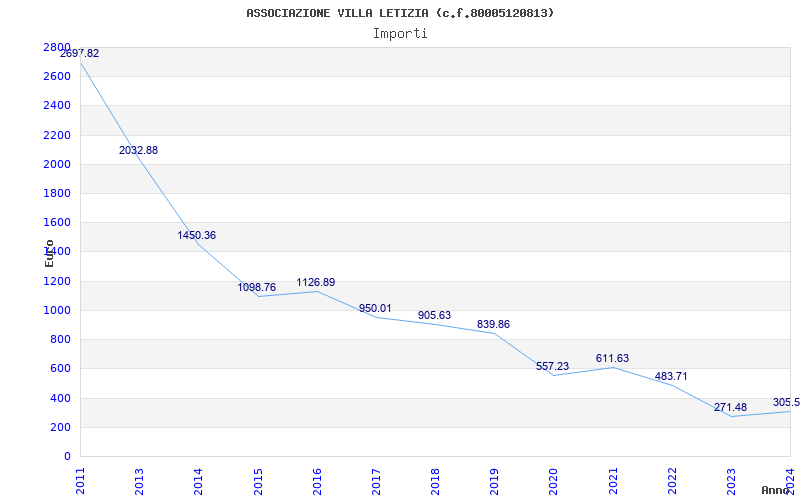The image size is (800, 500).
Task: Click the 2021 x-axis year label
Action: [613, 481]
